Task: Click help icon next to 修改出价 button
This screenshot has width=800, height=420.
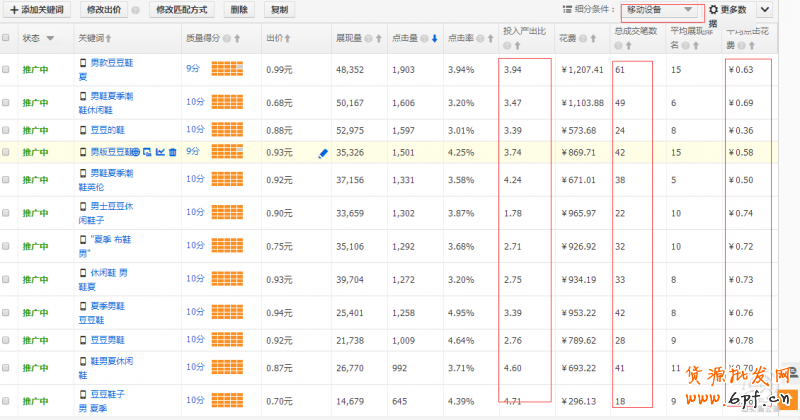Action: 135,9
